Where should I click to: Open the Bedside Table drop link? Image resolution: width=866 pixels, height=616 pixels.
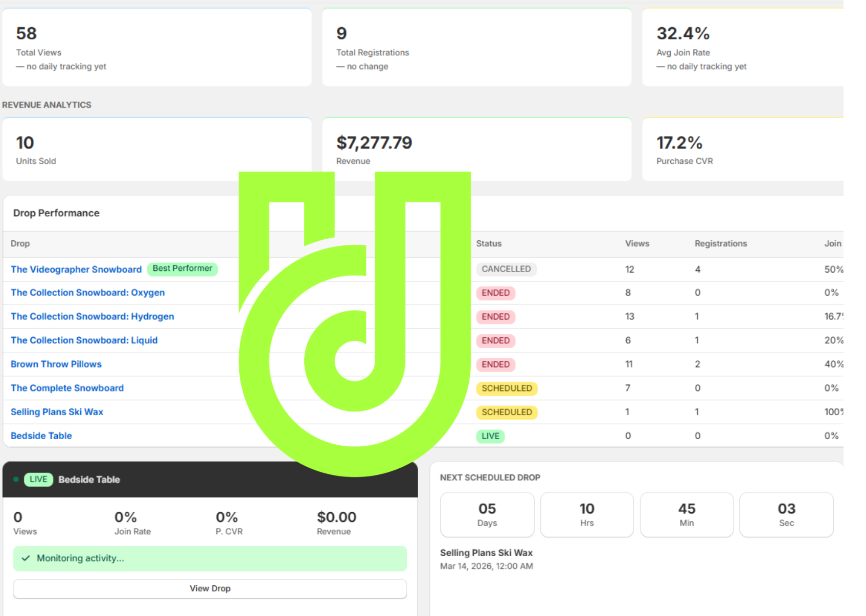pyautogui.click(x=41, y=436)
